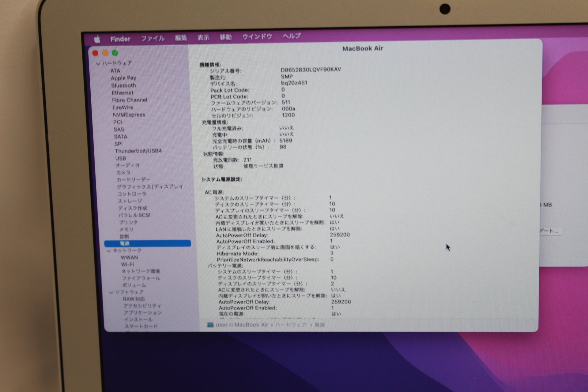Image resolution: width=588 pixels, height=392 pixels.
Task: Click userのMacBook Air in the path bar
Action: point(242,325)
